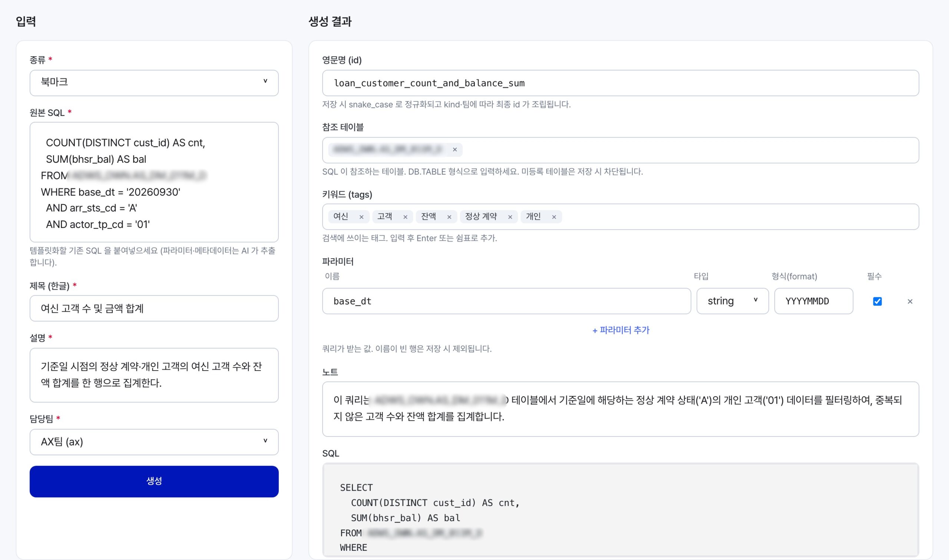Click the 생성 결과 heading
Screen dimensions: 949x560
point(330,21)
